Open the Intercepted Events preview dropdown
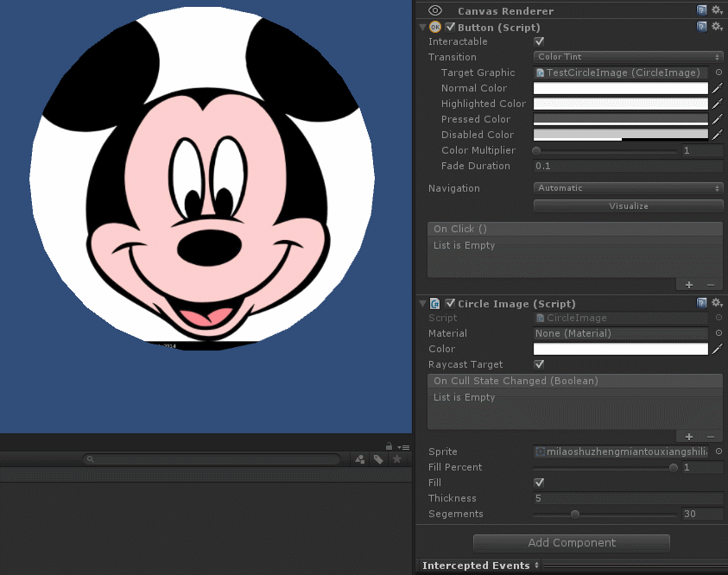728x575 pixels. [x=480, y=566]
